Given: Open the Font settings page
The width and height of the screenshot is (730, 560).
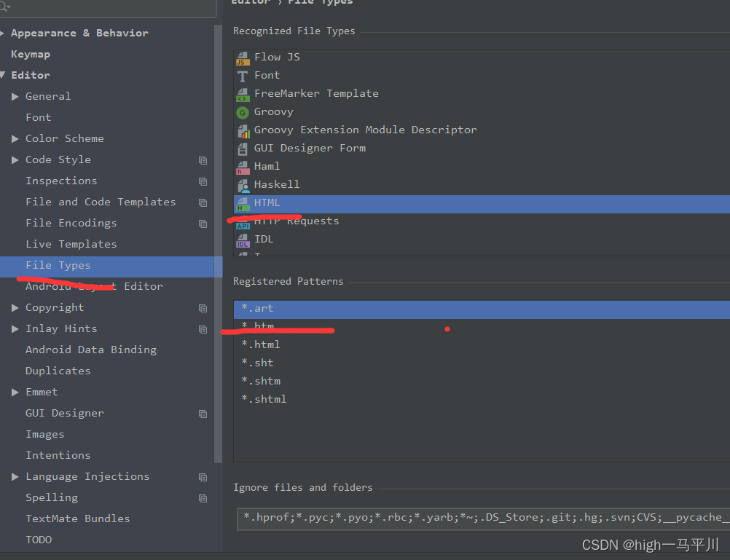Looking at the screenshot, I should [38, 117].
